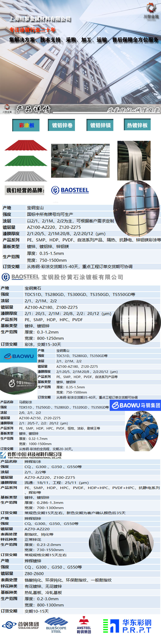Click the 川黎金属 logo in the top banner
Viewport: 161px width, 644px height.
click(x=151, y=11)
